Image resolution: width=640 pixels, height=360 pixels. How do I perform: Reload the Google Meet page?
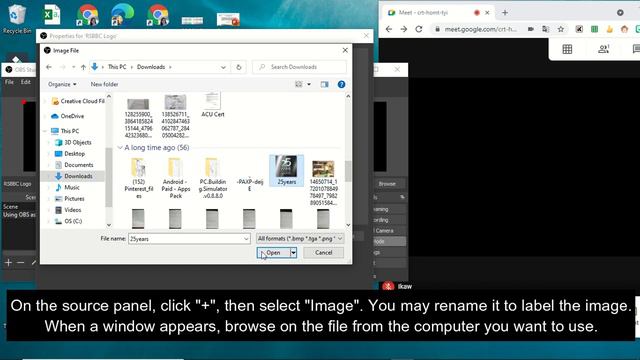419,29
